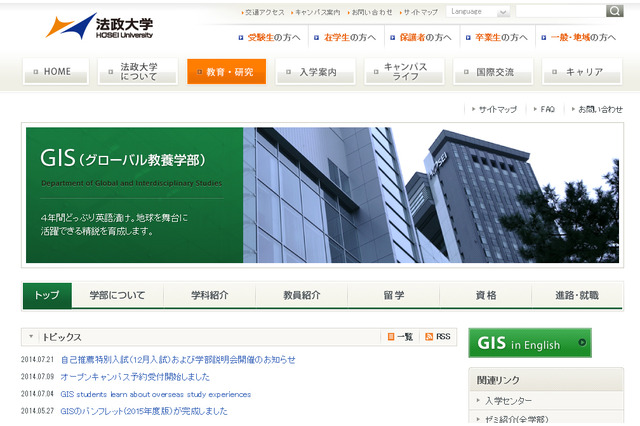Switch to the 学部について tab

coord(118,295)
